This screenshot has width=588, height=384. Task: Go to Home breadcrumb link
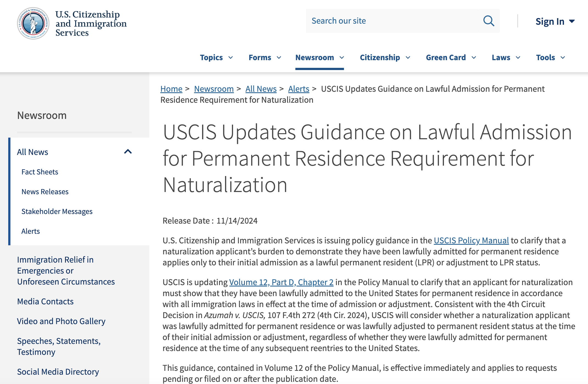171,89
